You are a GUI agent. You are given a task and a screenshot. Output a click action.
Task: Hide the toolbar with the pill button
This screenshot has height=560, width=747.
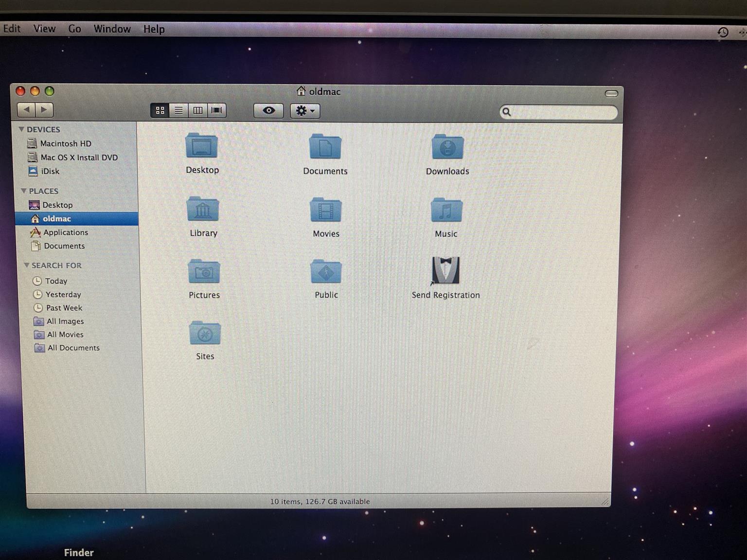[x=611, y=93]
